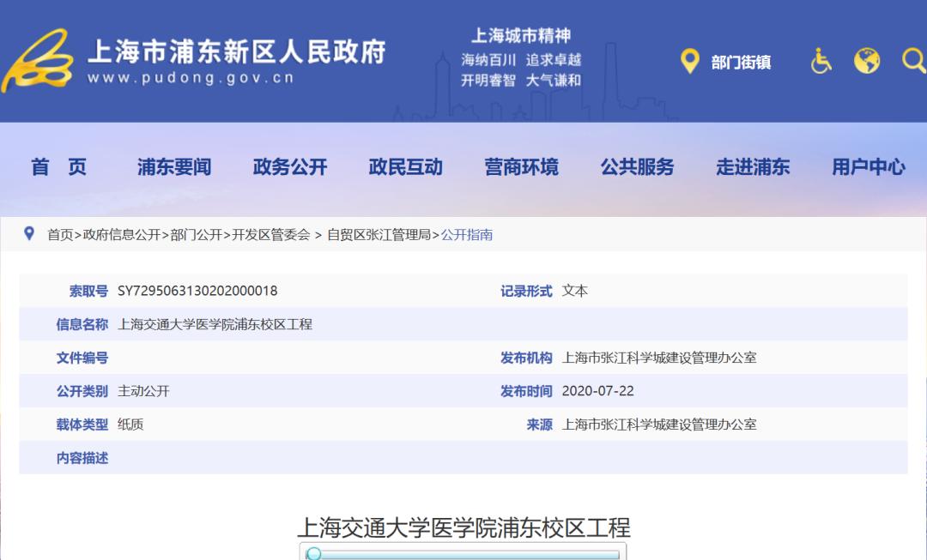This screenshot has width=927, height=560.
Task: Click the 信息名称 field label
Action: [x=82, y=324]
